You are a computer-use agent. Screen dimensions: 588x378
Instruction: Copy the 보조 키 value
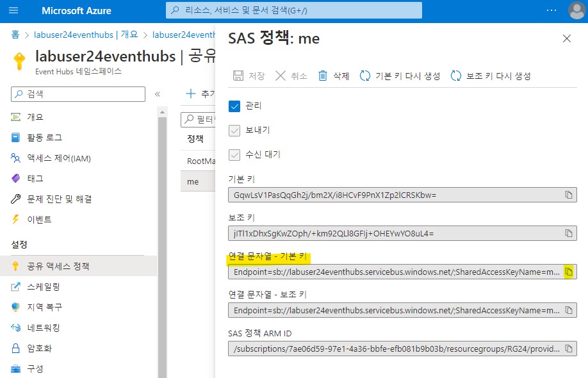point(569,233)
